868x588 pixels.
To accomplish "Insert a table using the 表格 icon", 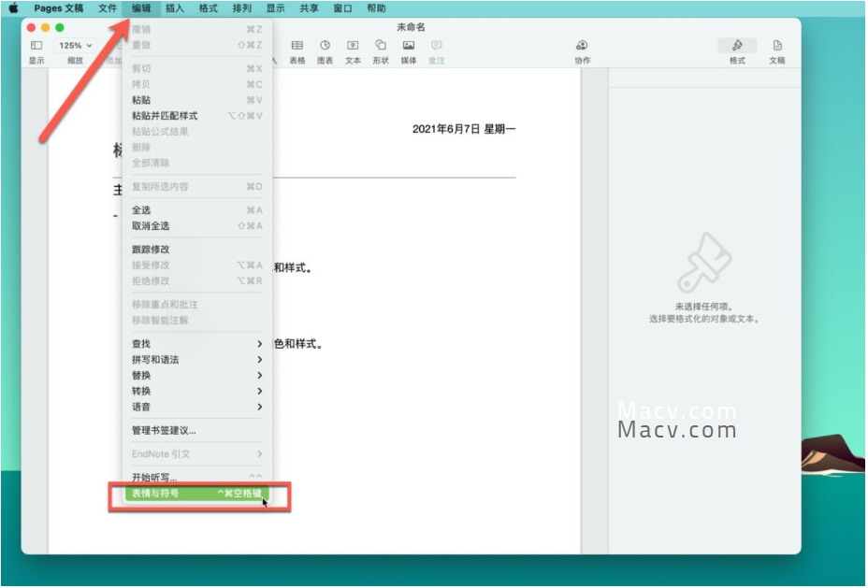I will tap(298, 45).
